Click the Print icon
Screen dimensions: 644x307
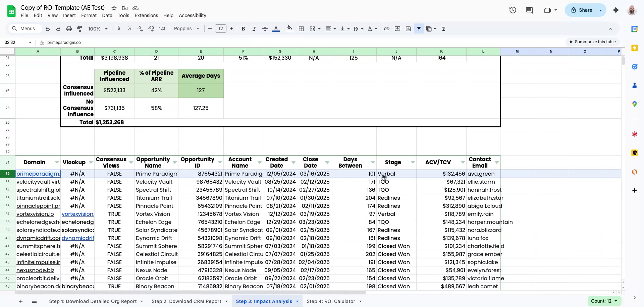69,29
